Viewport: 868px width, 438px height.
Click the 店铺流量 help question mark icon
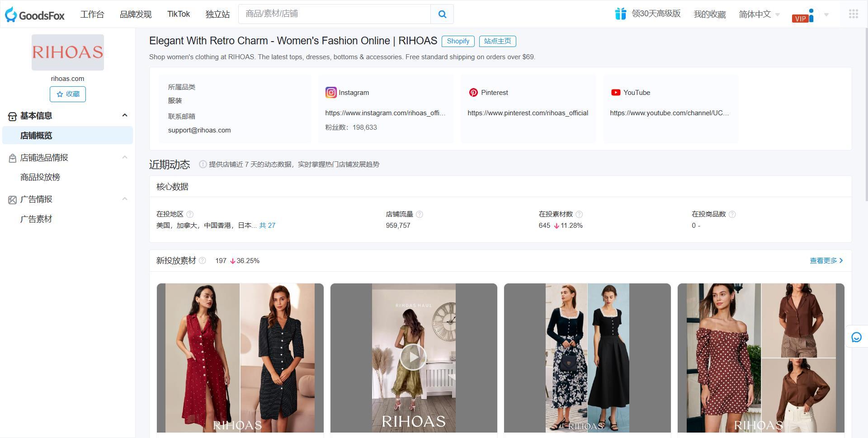pyautogui.click(x=419, y=214)
